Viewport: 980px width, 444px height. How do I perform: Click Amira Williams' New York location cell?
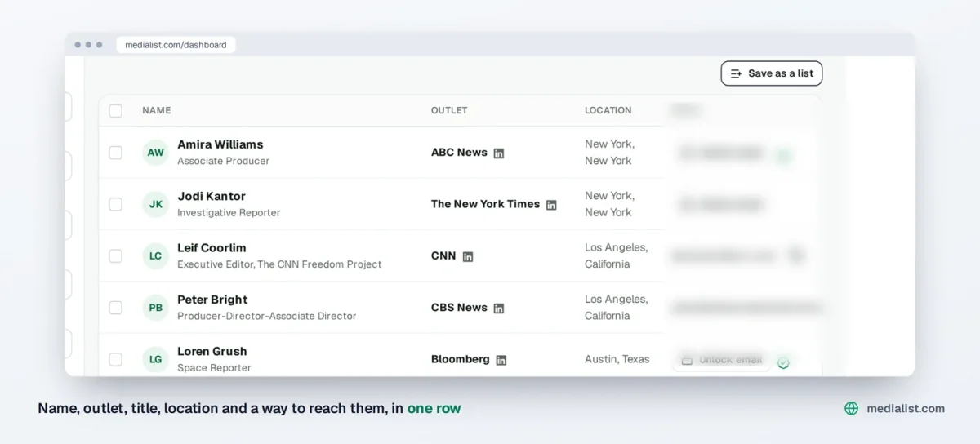pyautogui.click(x=609, y=153)
